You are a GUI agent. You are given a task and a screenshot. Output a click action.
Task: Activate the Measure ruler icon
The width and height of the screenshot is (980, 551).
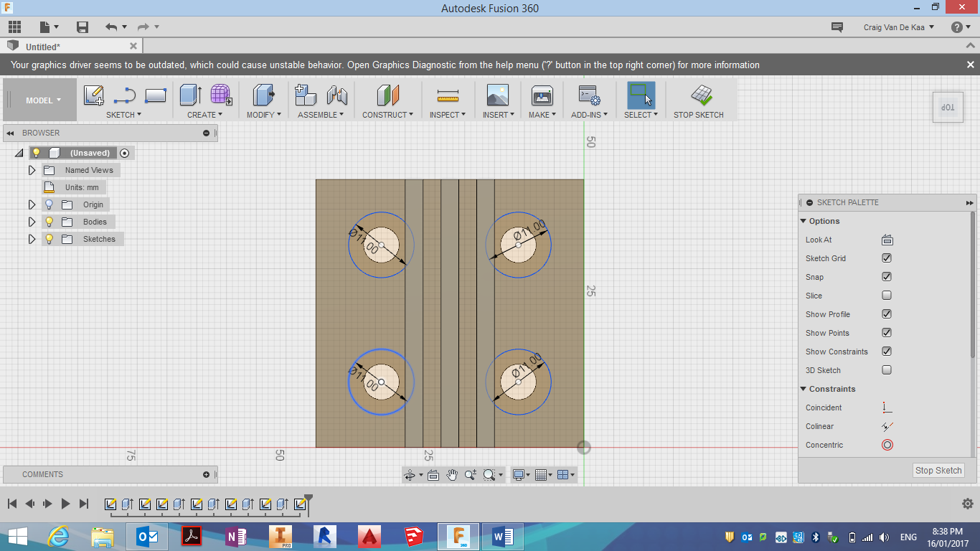pos(448,95)
